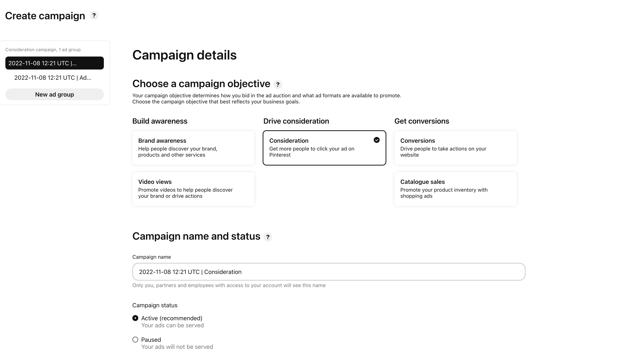644x354 pixels.
Task: Add a New ad group
Action: (54, 94)
